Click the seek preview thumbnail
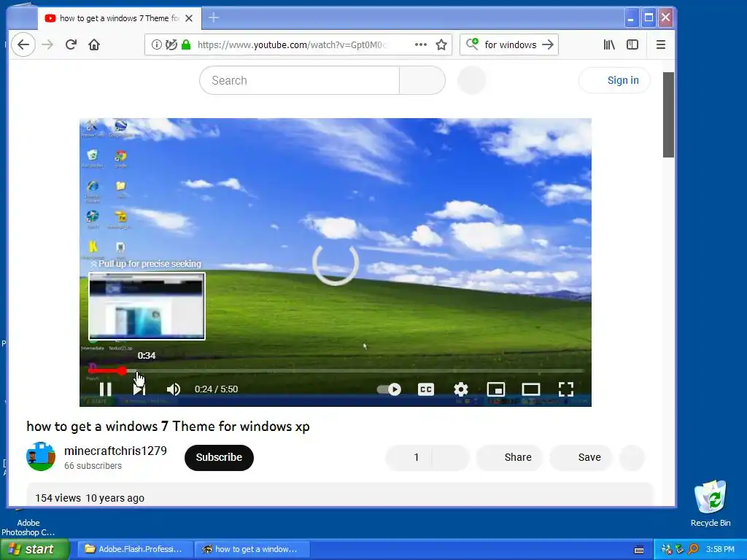 pyautogui.click(x=147, y=306)
